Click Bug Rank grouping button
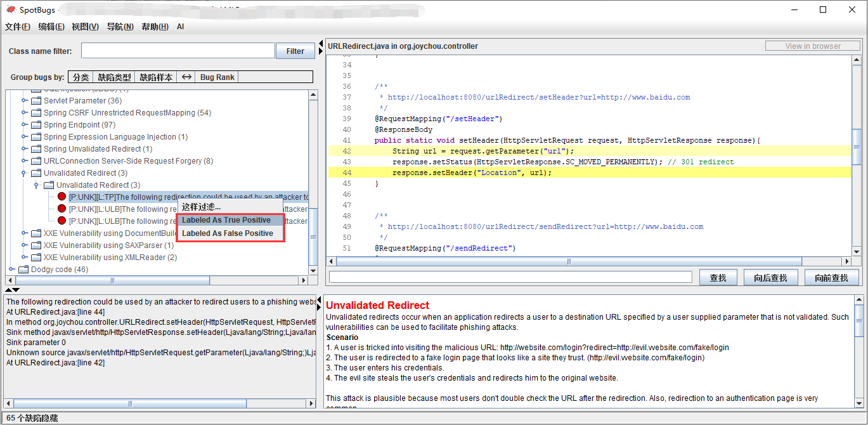The image size is (868, 425). (217, 77)
